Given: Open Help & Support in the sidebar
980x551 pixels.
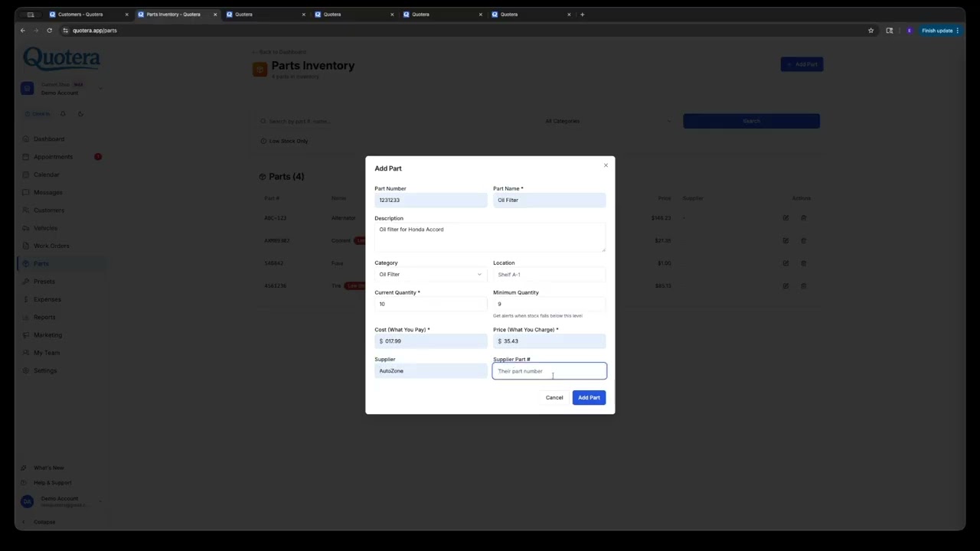Looking at the screenshot, I should [x=52, y=483].
